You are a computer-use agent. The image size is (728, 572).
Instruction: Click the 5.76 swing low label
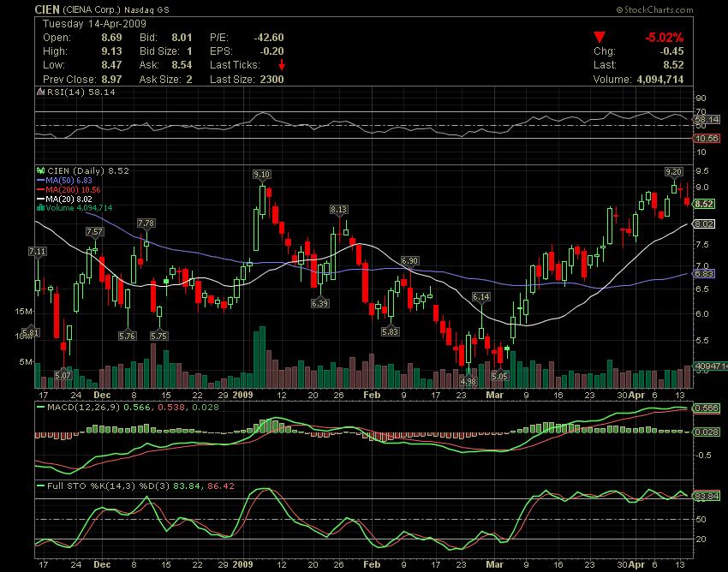click(x=128, y=336)
